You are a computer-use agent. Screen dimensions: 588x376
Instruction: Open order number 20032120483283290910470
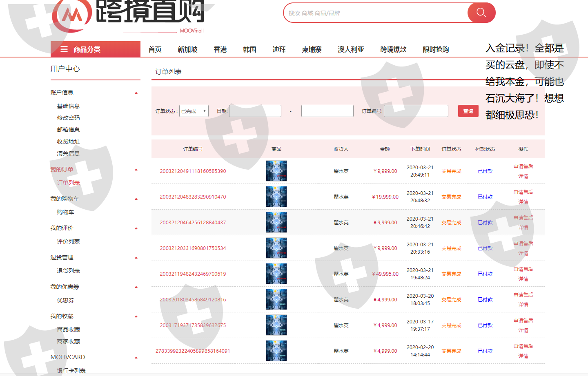(193, 197)
